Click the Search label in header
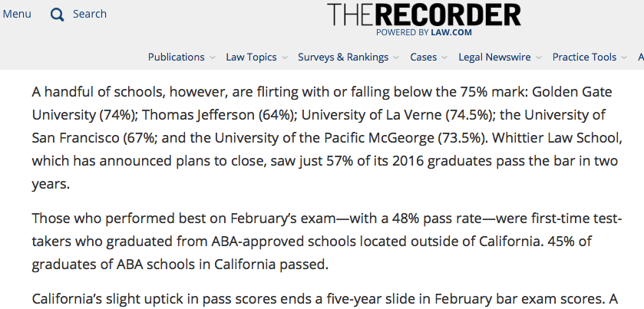The height and width of the screenshot is (309, 644). (90, 14)
